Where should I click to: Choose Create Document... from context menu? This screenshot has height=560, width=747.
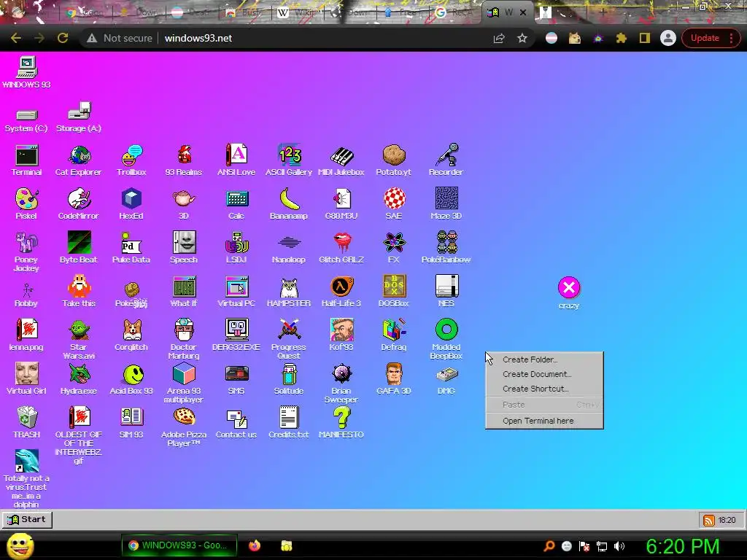point(544,374)
